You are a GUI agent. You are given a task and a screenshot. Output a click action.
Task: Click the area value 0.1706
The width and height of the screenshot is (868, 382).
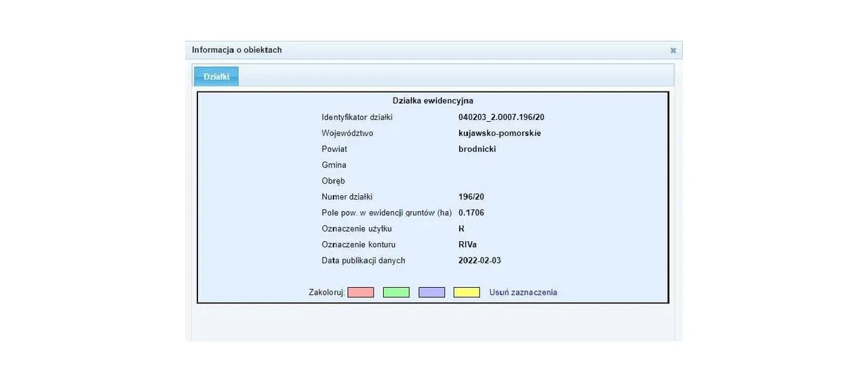coord(471,213)
